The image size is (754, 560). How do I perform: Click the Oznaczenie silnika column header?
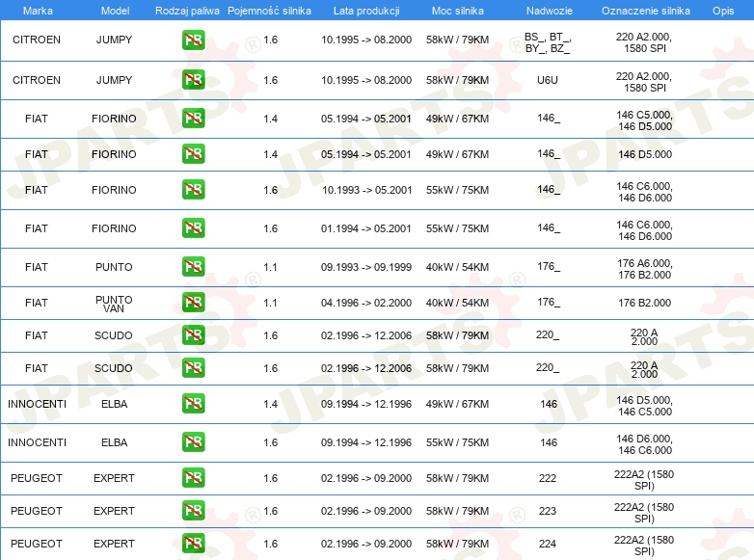[646, 11]
